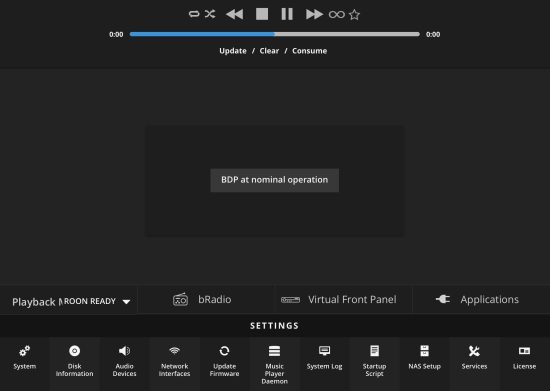
Task: Click the Applications plug icon
Action: [x=443, y=299]
